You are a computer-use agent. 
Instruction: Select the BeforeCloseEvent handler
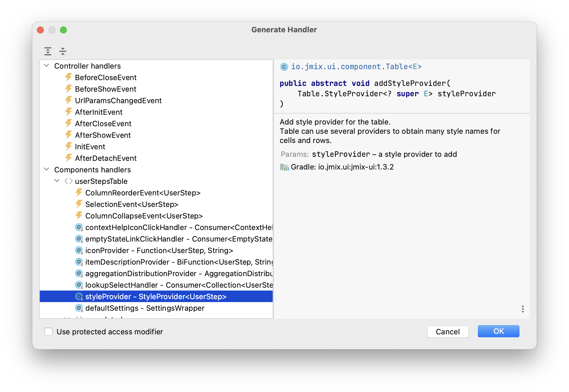tap(156, 77)
